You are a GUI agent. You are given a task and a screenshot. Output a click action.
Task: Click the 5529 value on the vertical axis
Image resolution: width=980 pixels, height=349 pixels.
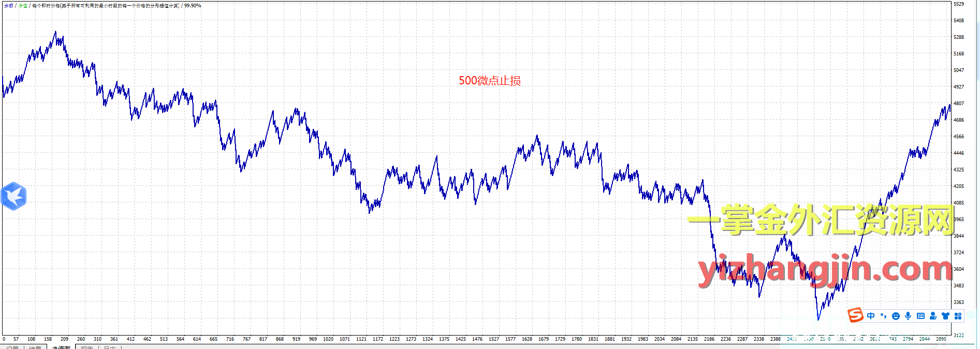click(x=959, y=4)
